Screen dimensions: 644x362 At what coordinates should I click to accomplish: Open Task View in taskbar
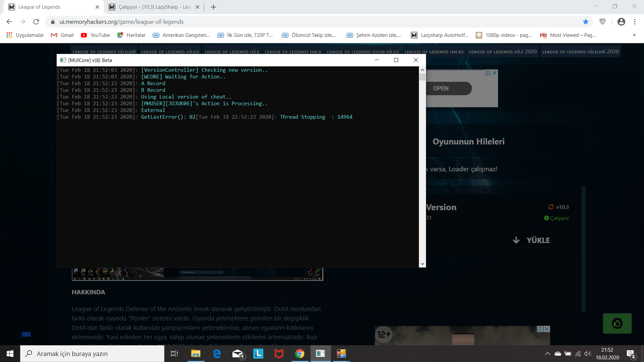click(174, 354)
